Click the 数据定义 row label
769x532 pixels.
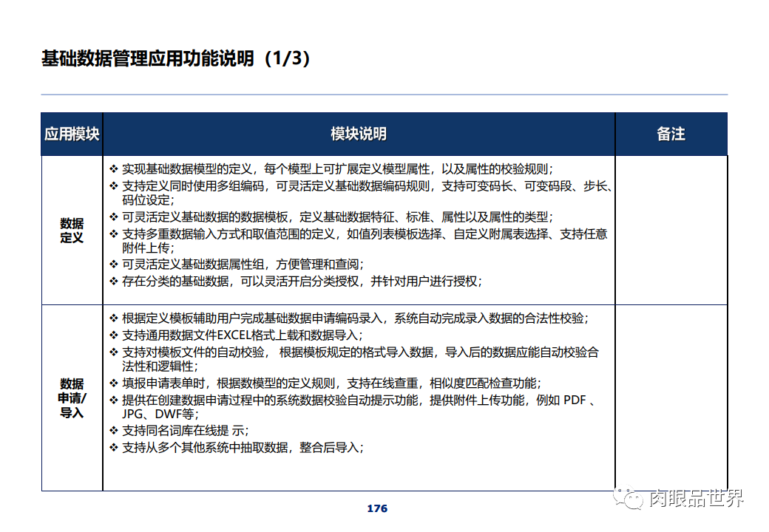72,231
